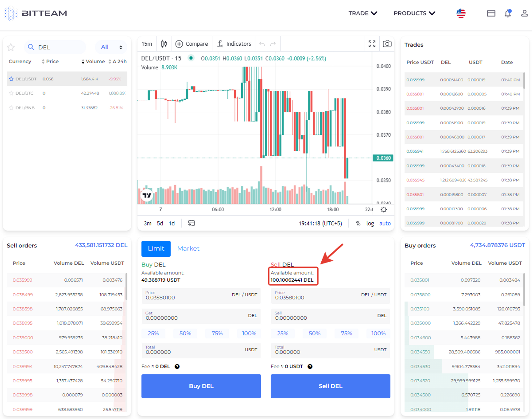Toggle auto scale on chart
Screen dimensions: 532x419
(x=385, y=223)
